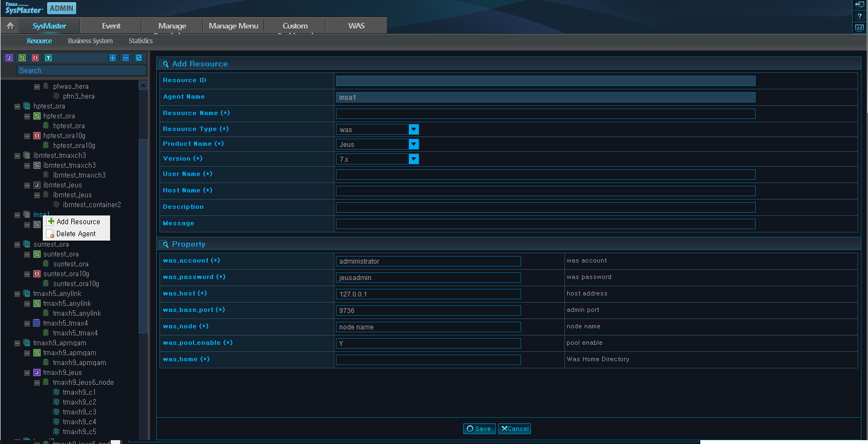Click the red O icon of hptest_ora10g
The image size is (868, 444).
37,135
